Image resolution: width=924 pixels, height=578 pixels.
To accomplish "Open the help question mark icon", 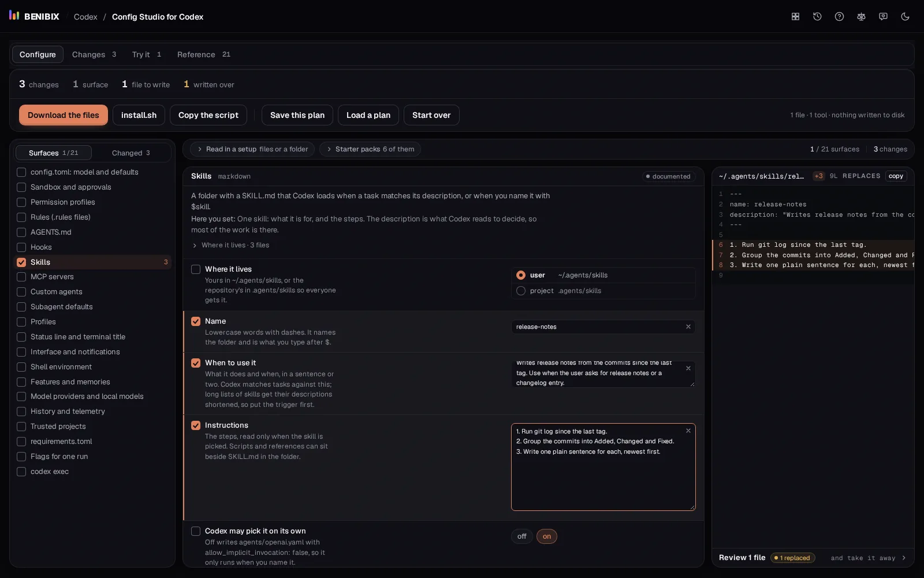I will [839, 17].
